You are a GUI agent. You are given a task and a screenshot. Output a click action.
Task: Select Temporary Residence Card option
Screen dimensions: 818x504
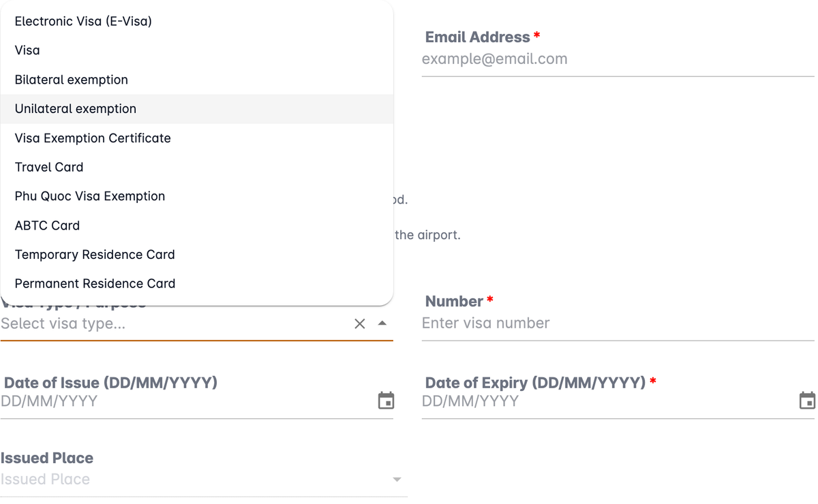click(197, 255)
